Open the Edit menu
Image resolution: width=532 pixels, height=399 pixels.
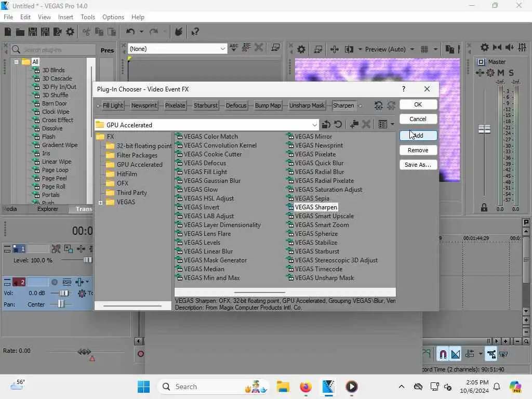25,17
